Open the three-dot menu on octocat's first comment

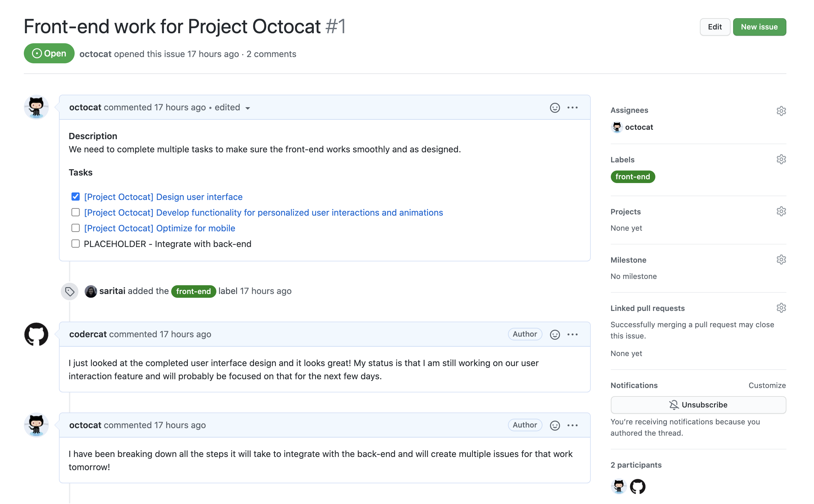[572, 107]
